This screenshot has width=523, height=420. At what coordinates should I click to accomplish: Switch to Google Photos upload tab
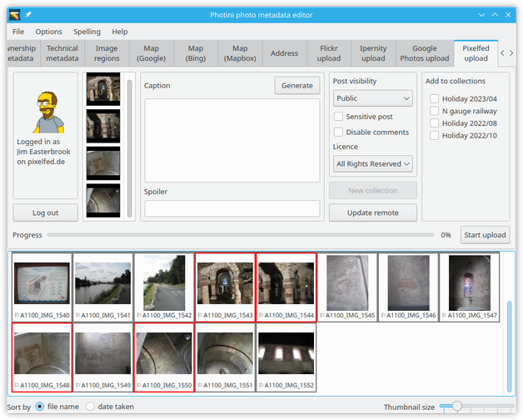(x=425, y=53)
